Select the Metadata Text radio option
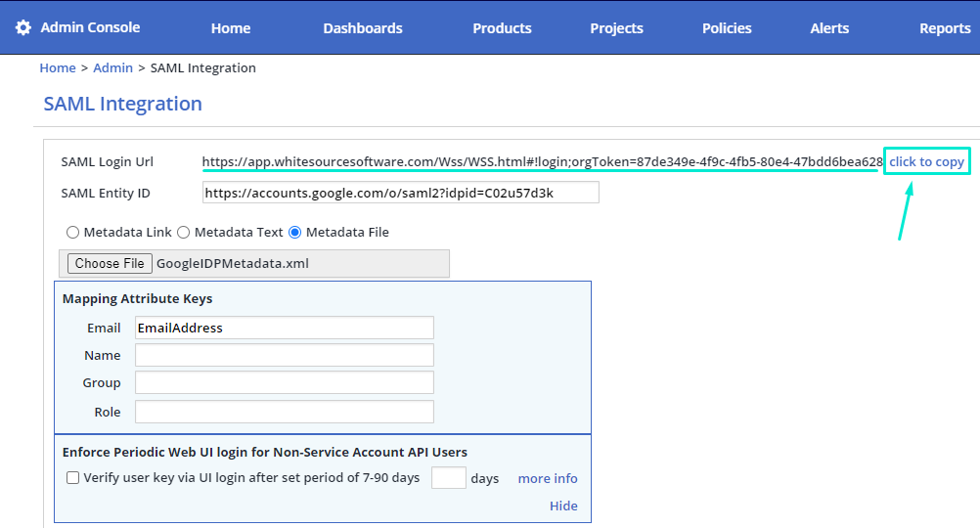Viewport: 980px width, 528px height. click(184, 233)
